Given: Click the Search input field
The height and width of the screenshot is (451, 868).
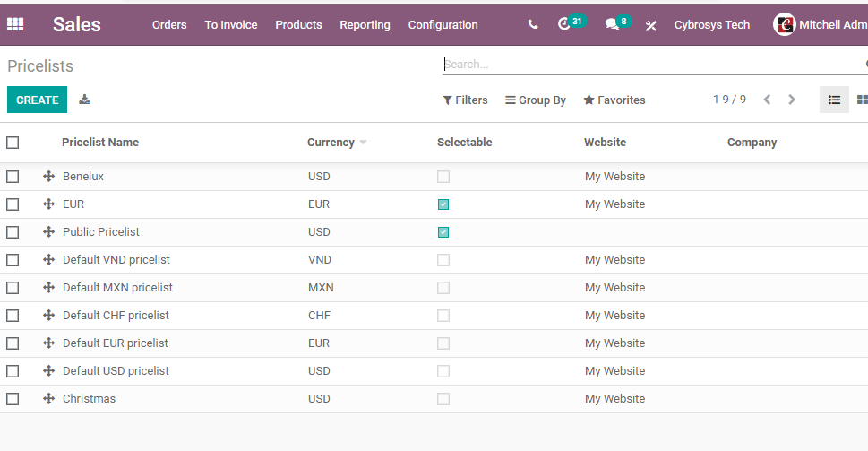Looking at the screenshot, I should tap(653, 65).
